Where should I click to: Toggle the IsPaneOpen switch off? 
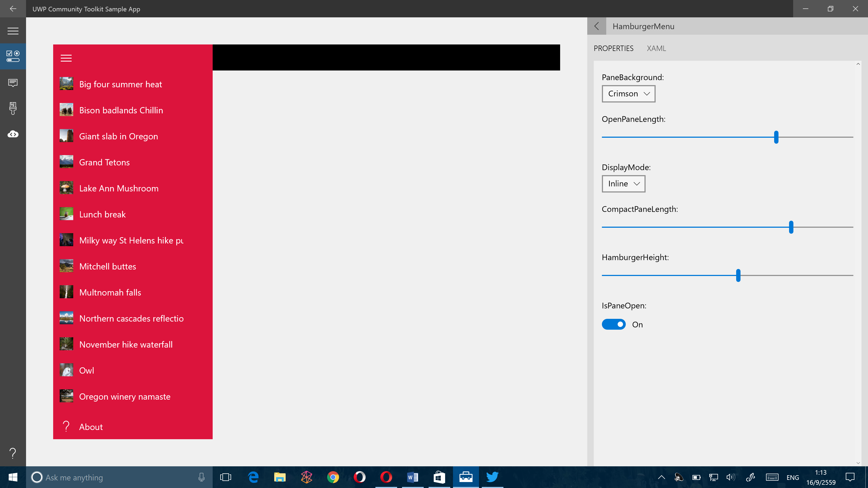[x=614, y=324]
